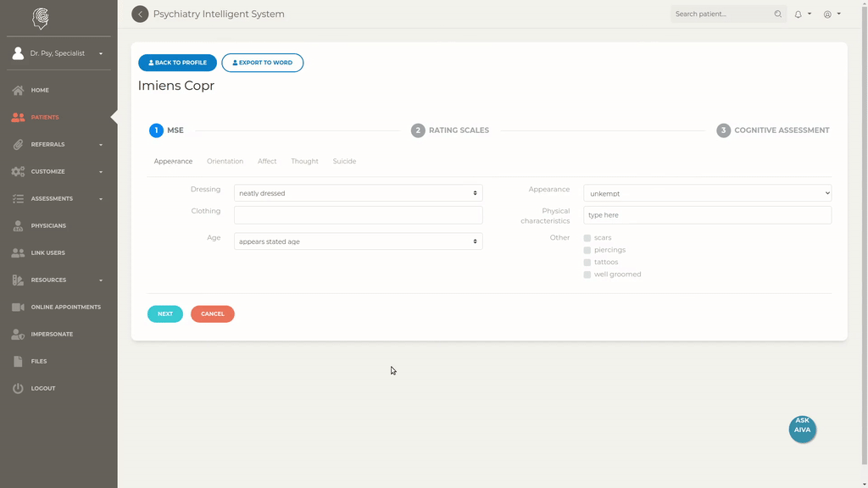Open Online Appointments video icon
Image resolution: width=868 pixels, height=488 pixels.
[18, 307]
